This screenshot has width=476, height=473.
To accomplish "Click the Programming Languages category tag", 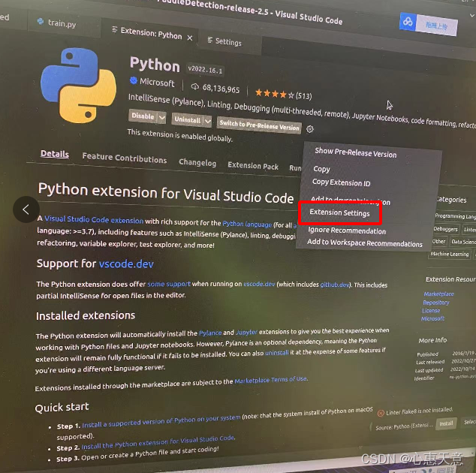I will [455, 216].
